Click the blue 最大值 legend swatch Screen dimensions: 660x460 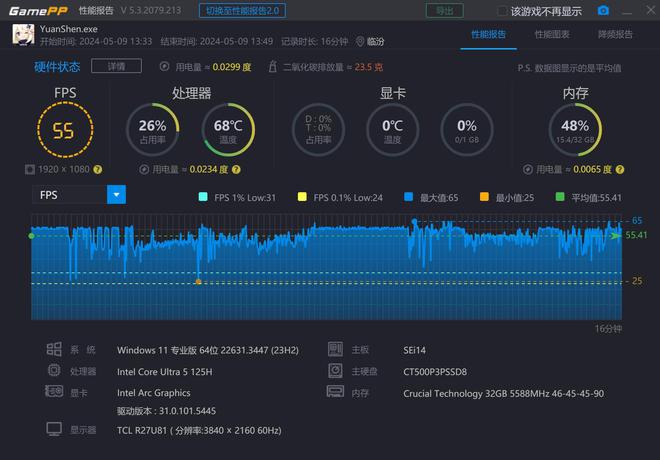pyautogui.click(x=408, y=197)
